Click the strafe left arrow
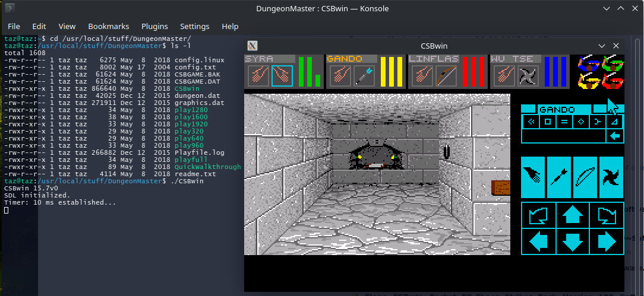 tap(538, 241)
